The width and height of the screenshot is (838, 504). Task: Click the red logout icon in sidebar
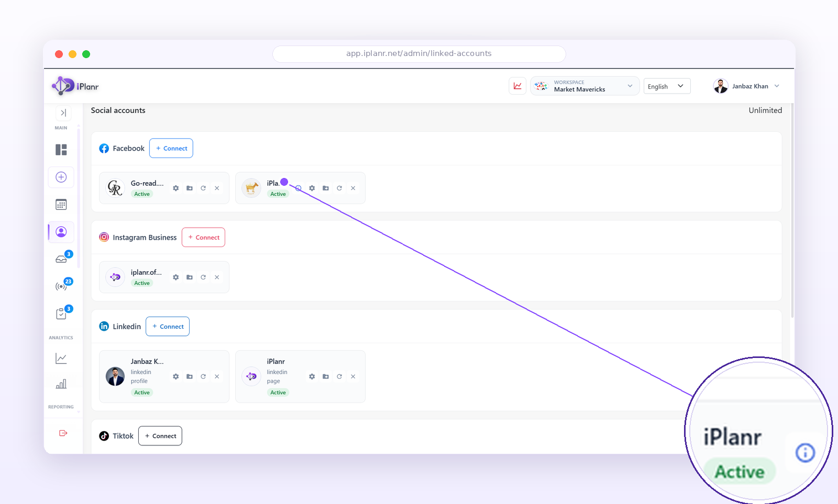coord(63,433)
